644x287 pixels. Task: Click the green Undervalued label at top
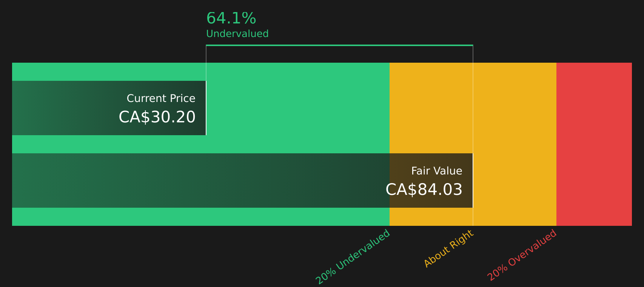tap(237, 34)
